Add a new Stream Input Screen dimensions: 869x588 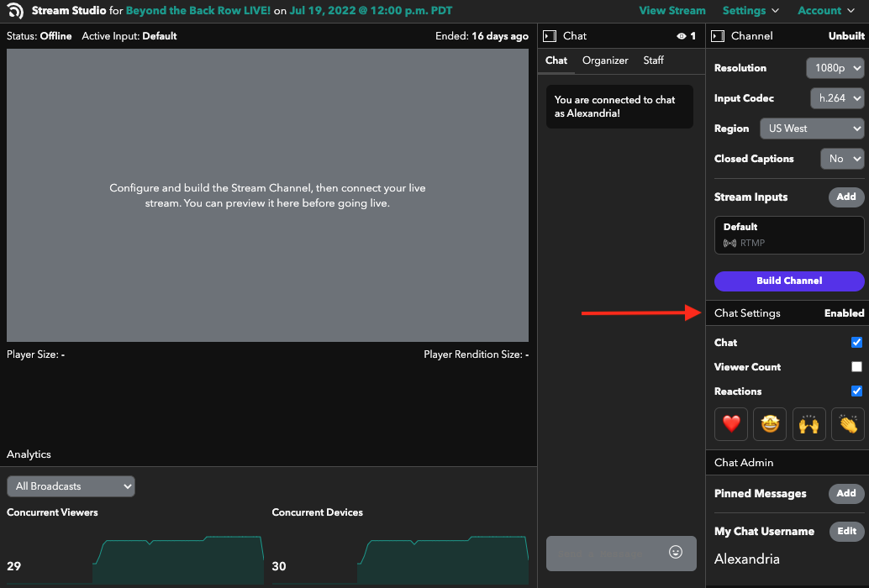(846, 197)
